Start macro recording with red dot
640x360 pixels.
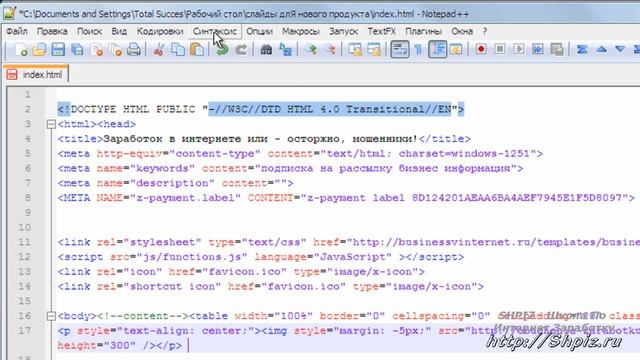[x=481, y=49]
